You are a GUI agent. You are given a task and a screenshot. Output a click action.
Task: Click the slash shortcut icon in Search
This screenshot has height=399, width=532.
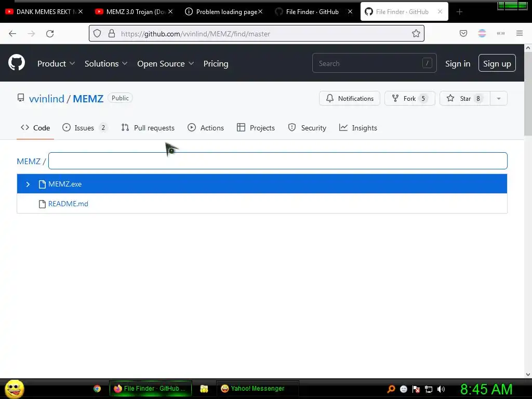click(427, 63)
